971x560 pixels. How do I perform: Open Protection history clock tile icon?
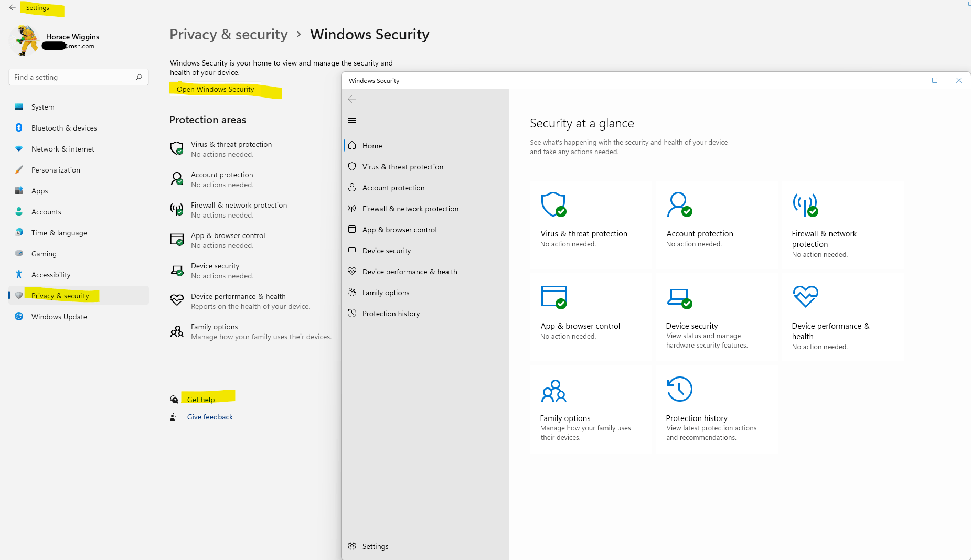point(679,389)
